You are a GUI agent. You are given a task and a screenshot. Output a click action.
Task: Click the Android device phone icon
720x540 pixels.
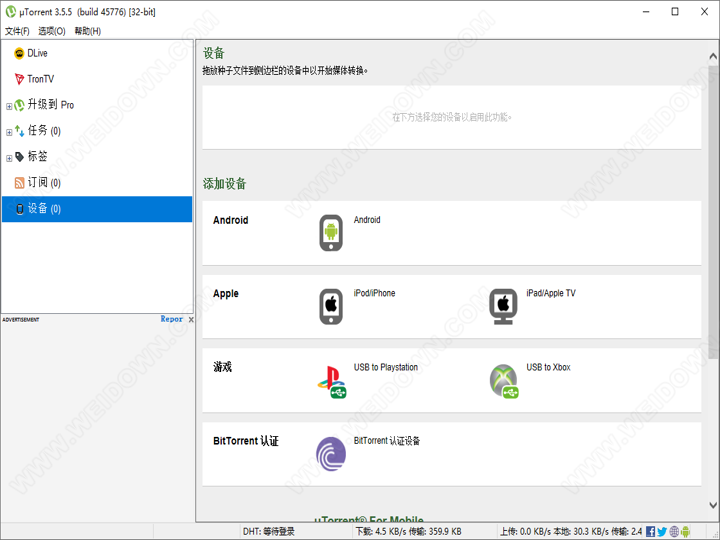[331, 233]
